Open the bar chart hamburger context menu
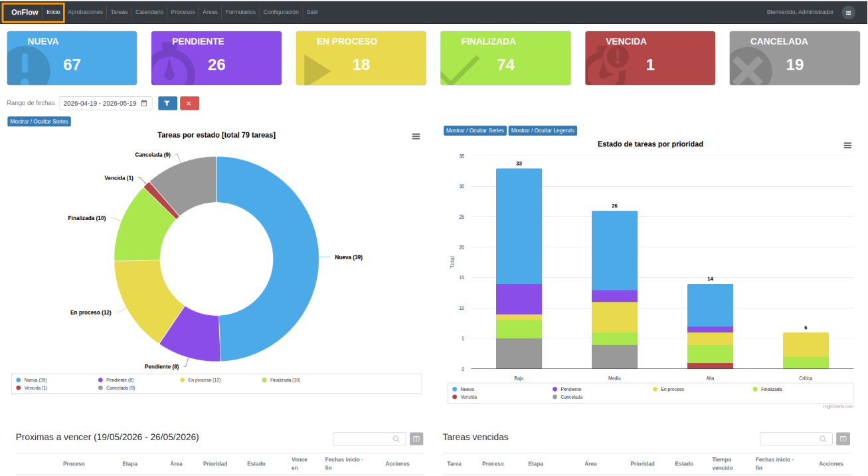The image size is (868, 476). pos(847,145)
